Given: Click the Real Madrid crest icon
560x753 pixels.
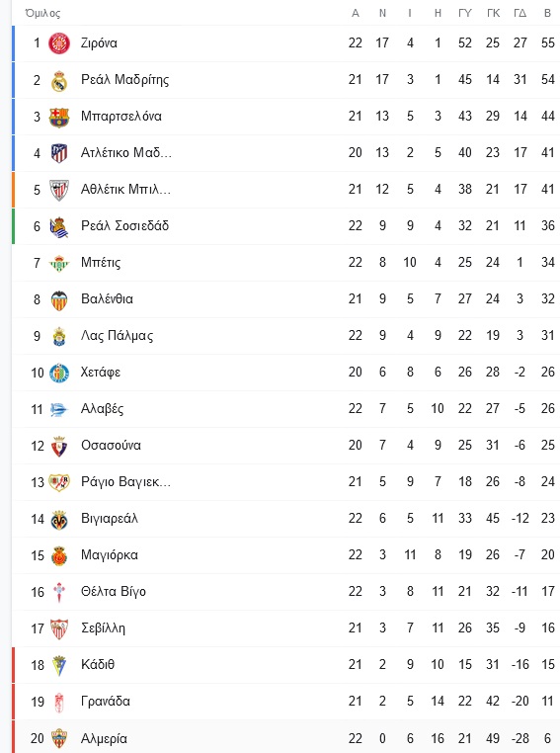Looking at the screenshot, I should (59, 80).
